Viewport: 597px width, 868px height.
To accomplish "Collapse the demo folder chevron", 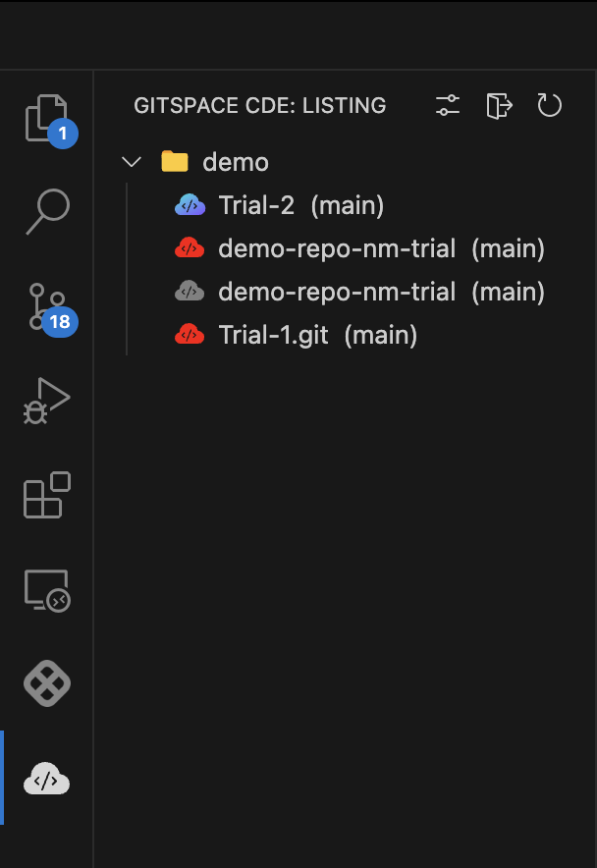I will coord(131,162).
